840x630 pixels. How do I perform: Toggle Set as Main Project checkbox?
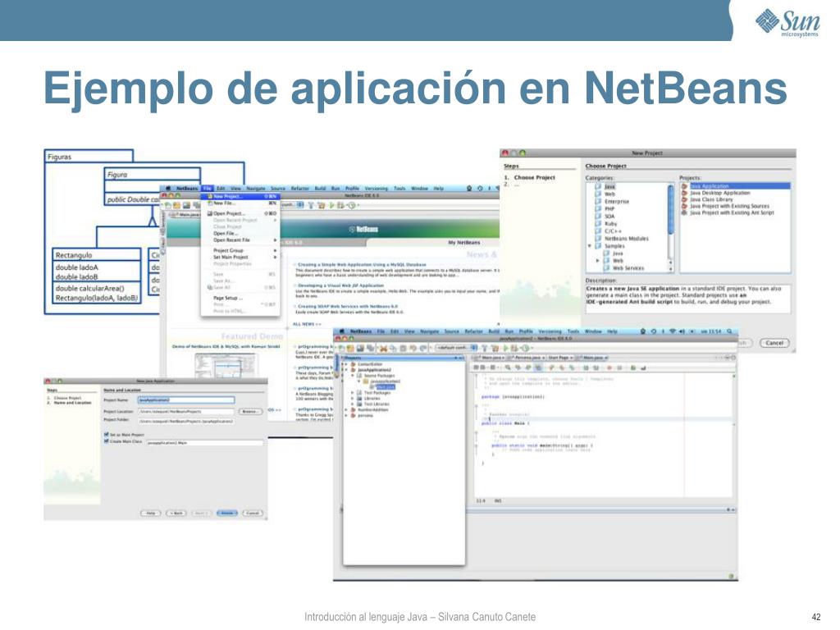tap(106, 434)
